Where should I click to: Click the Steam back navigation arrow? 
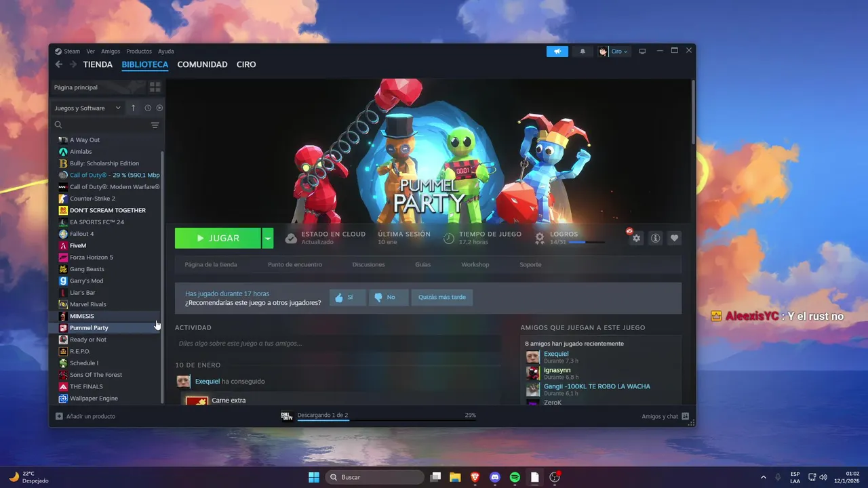[x=59, y=64]
